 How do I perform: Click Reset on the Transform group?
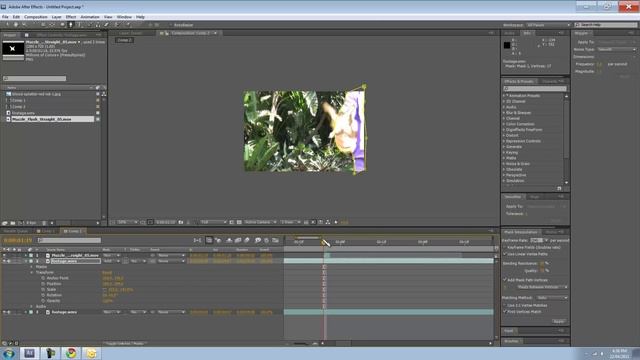pyautogui.click(x=107, y=272)
